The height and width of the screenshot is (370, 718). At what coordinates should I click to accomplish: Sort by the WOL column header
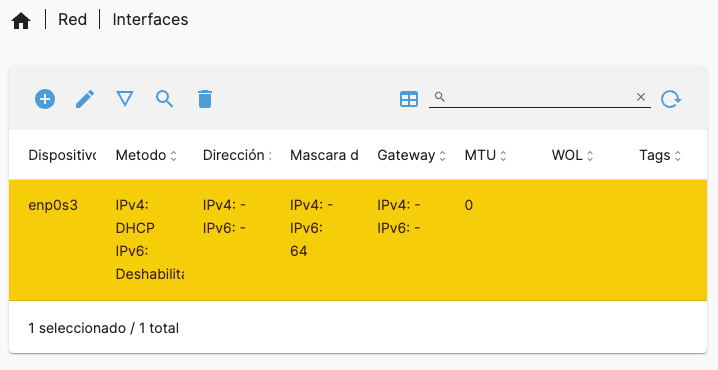(572, 155)
